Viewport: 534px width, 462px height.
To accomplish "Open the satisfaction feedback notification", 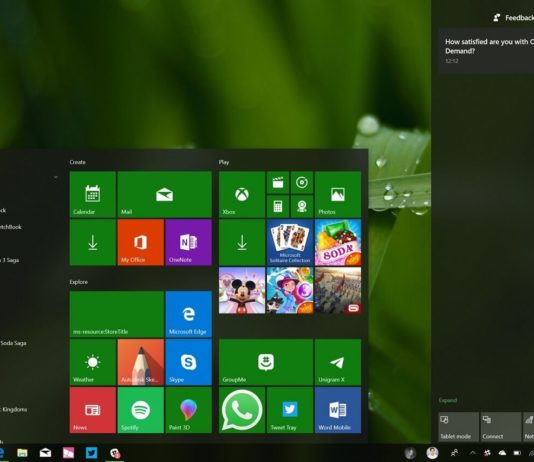I will 486,51.
